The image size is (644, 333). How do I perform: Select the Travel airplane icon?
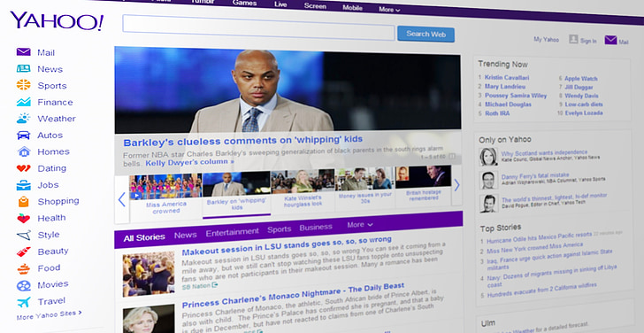point(23,302)
